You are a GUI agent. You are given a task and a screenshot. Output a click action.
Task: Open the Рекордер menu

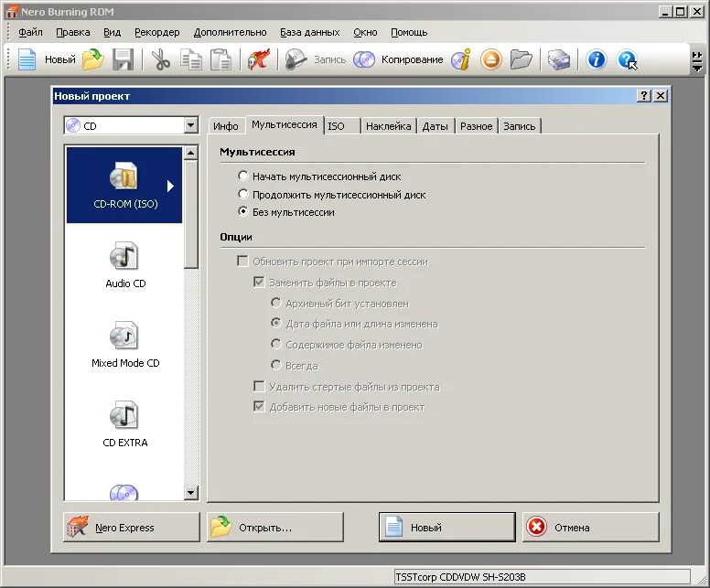pos(157,32)
